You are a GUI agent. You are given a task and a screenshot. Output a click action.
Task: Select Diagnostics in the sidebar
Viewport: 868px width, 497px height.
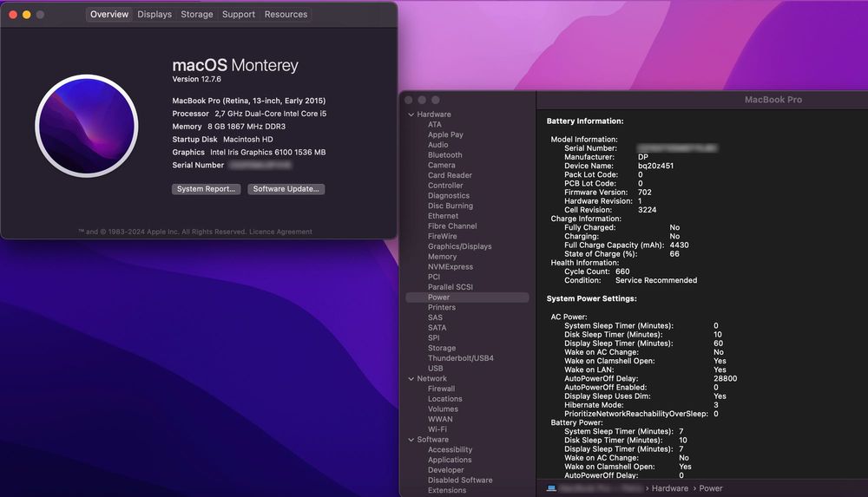[449, 196]
